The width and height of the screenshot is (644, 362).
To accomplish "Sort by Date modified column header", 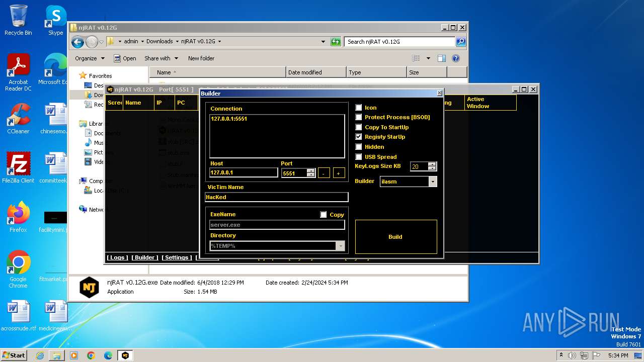I will 316,72.
